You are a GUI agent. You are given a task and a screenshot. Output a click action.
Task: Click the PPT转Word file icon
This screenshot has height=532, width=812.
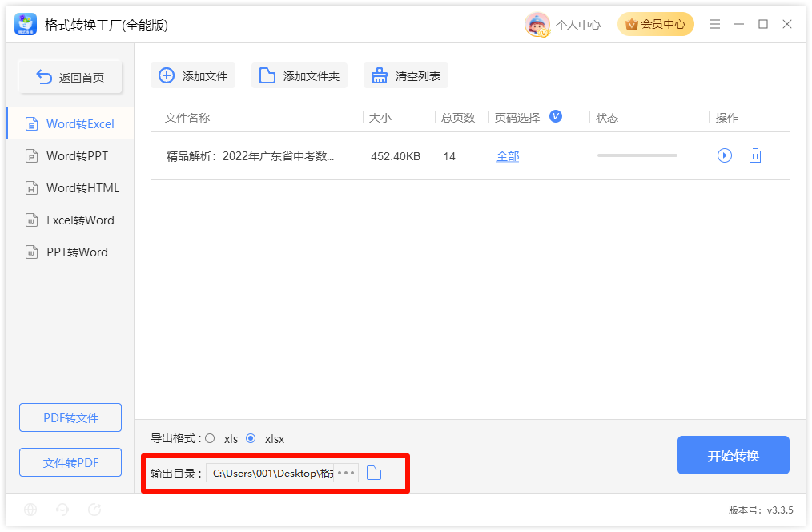click(31, 252)
